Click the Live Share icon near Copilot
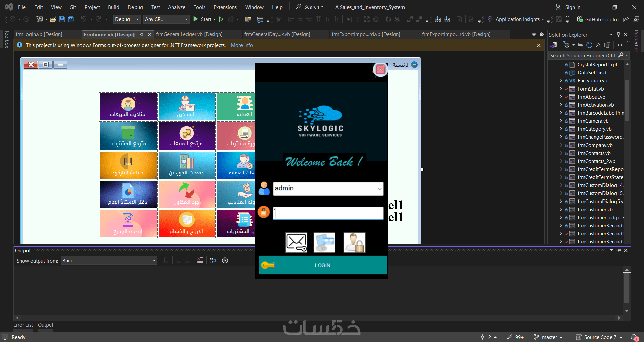Screen dimensions: 644x342 pos(626,19)
